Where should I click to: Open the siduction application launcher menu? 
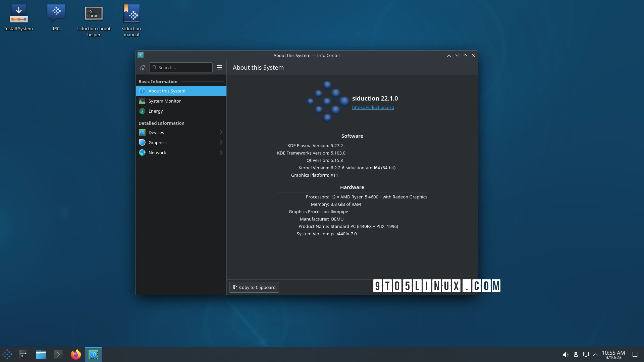pos(7,354)
